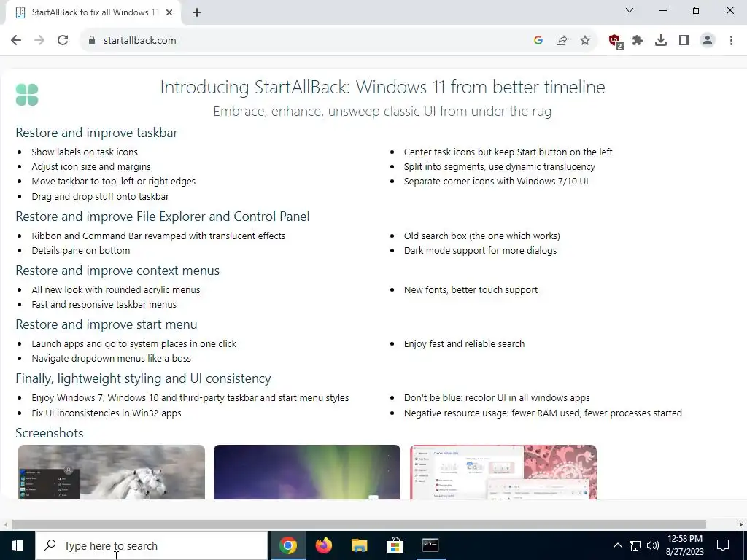
Task: Click the browser Forward arrow
Action: pyautogui.click(x=39, y=41)
